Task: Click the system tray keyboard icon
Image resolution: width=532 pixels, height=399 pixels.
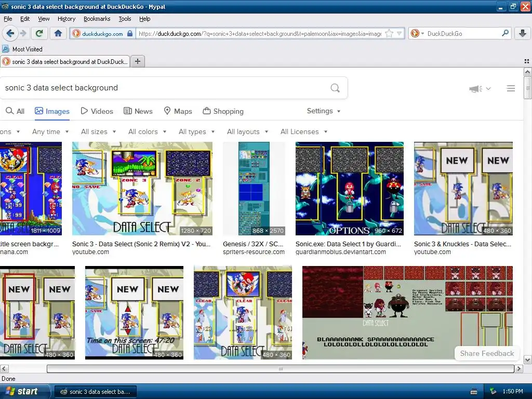Action: (474, 392)
